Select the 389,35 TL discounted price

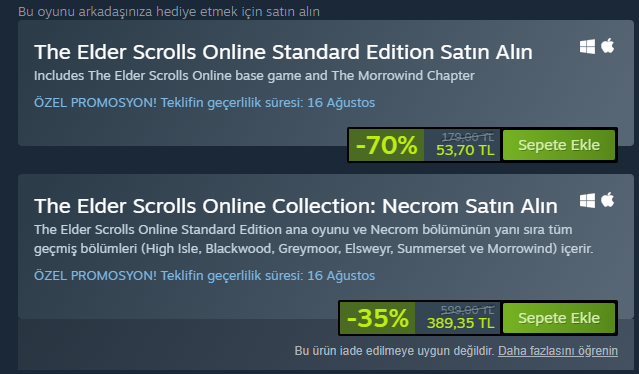tap(461, 323)
